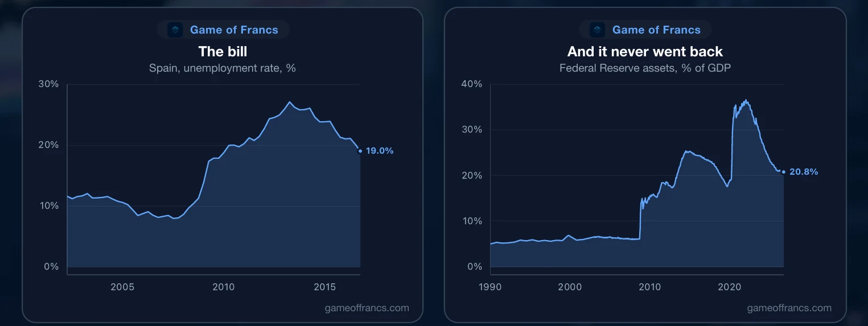Select the 20.8% endpoint marker
Screen dimensions: 868x326
pyautogui.click(x=784, y=172)
